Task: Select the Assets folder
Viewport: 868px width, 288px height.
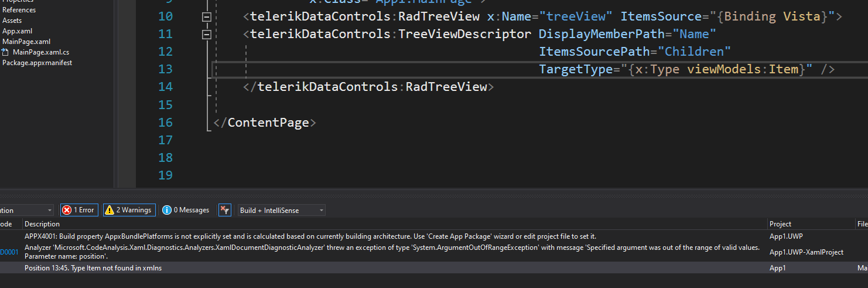Action: (x=12, y=21)
